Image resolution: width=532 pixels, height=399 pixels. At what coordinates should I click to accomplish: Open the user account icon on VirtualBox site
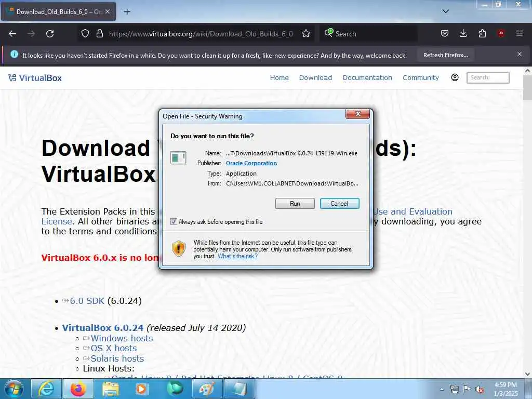coord(455,78)
